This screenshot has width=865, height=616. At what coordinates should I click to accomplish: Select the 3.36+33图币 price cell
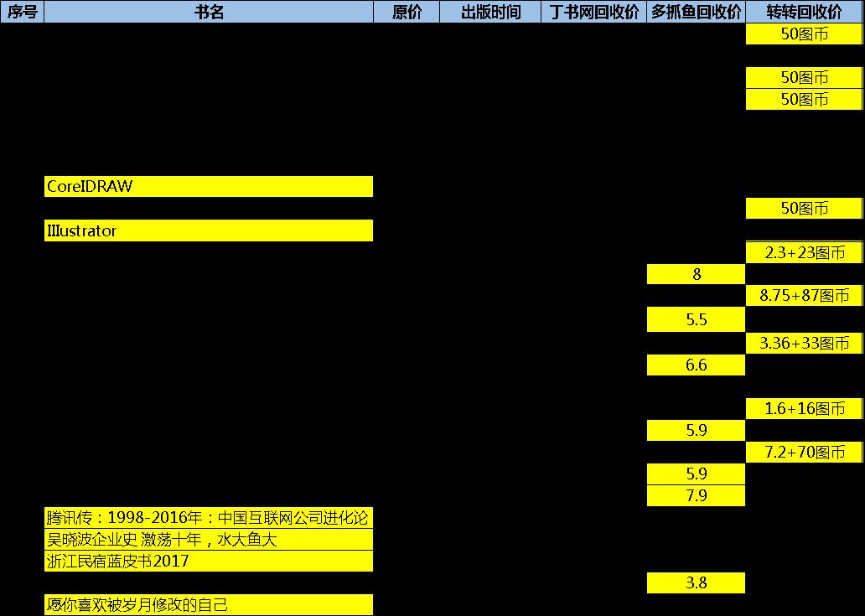coord(804,343)
